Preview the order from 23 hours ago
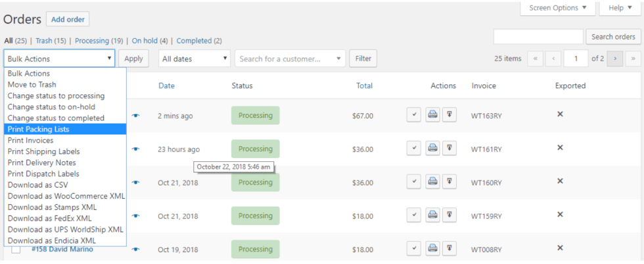Image resolution: width=644 pixels, height=264 pixels. (x=135, y=149)
